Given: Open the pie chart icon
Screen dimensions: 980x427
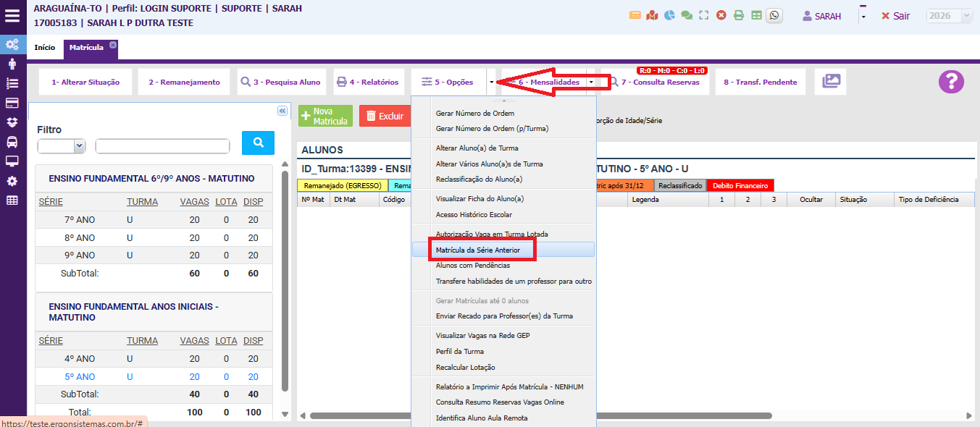Looking at the screenshot, I should (670, 15).
